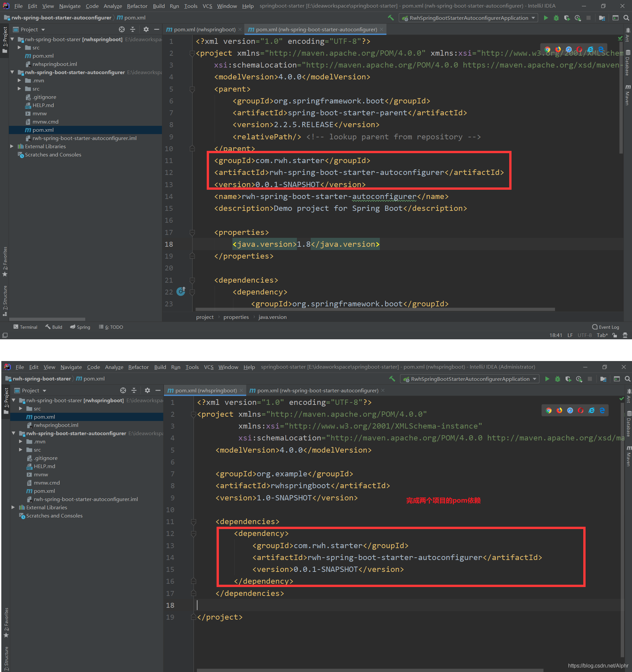Open run configuration dropdown in lower window

click(x=470, y=379)
